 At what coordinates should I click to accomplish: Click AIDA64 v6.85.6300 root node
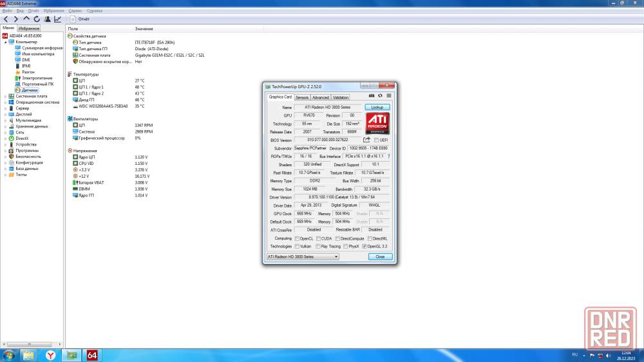(x=25, y=35)
